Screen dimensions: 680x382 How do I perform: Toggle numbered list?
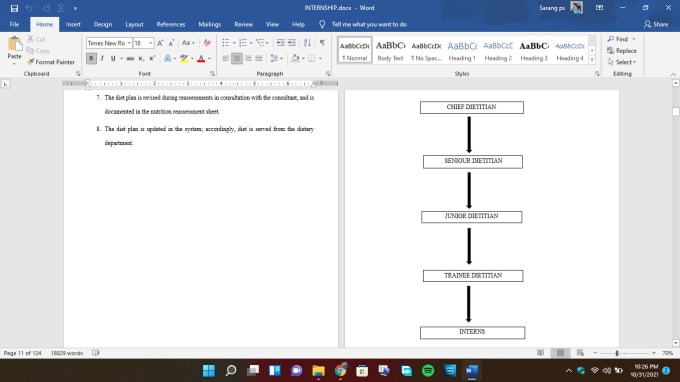tap(242, 42)
